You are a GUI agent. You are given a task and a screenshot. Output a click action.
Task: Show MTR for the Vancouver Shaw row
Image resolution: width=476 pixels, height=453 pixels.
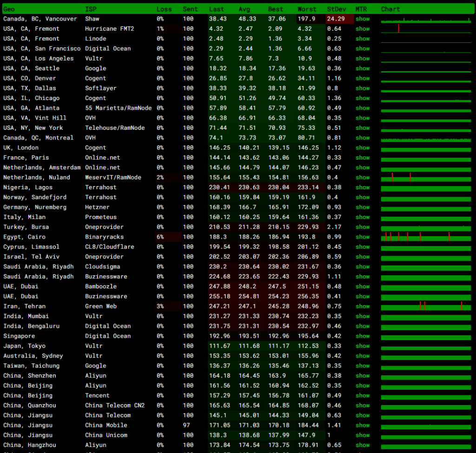coord(363,19)
